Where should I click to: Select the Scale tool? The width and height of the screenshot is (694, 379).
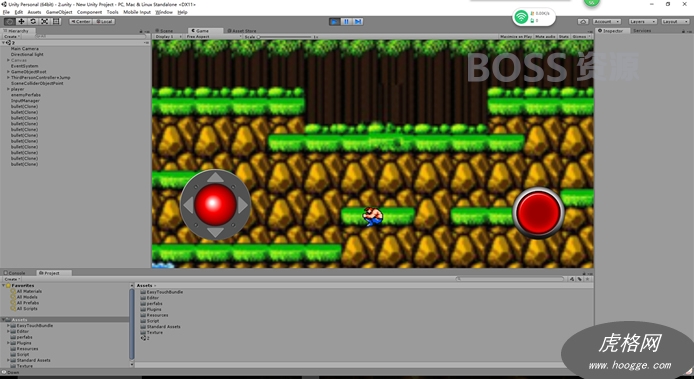(x=45, y=21)
